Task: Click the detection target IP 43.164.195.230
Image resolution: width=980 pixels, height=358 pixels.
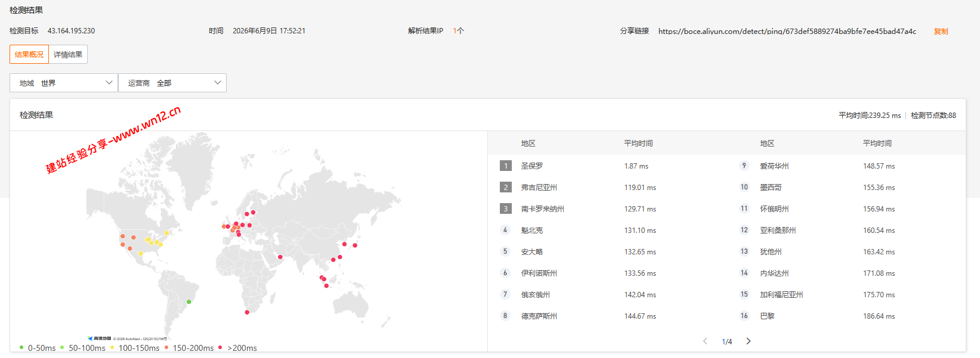Action: (x=71, y=31)
